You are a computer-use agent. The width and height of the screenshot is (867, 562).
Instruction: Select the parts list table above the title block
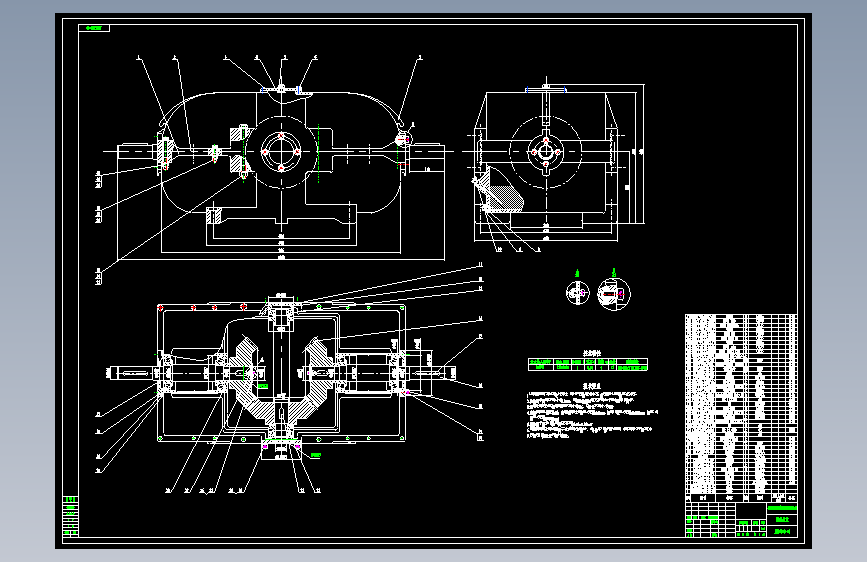point(741,408)
